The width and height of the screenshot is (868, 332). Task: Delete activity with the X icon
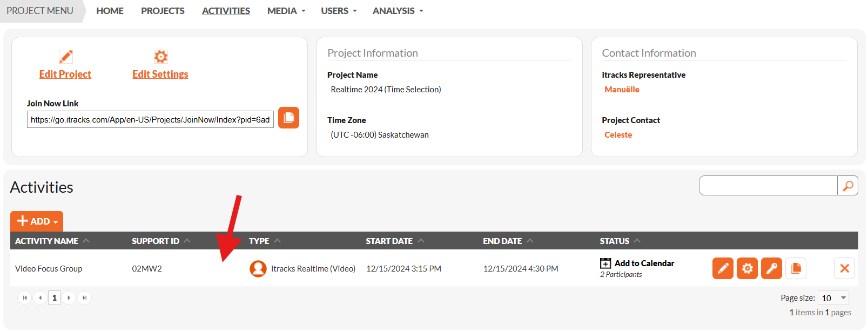click(844, 268)
